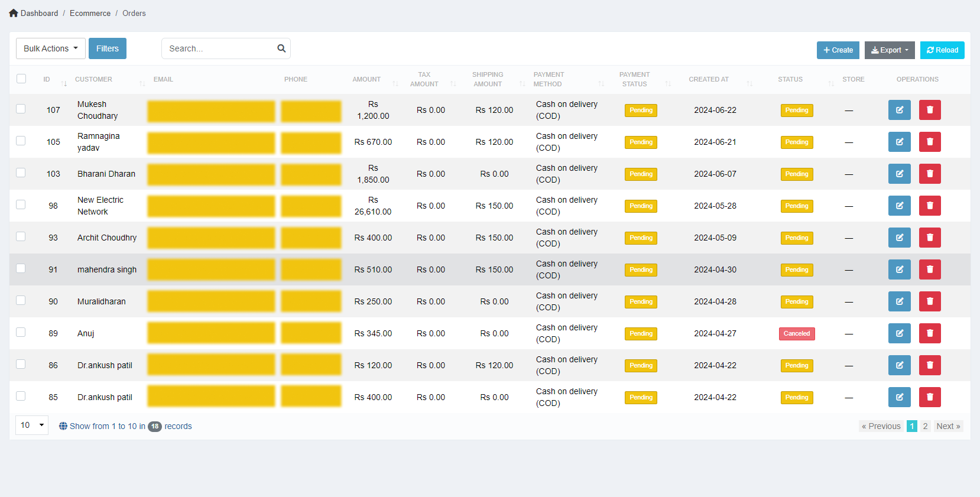
Task: Edit order 93 with the pencil icon
Action: tap(899, 238)
